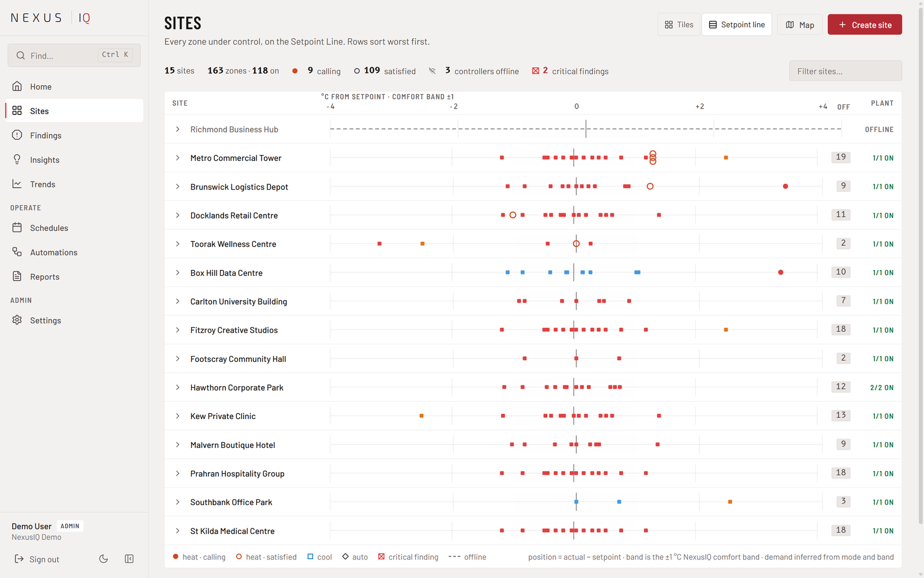Click Metro Commercial Tower off count 19
Viewport: 924px width, 578px height.
click(x=841, y=157)
